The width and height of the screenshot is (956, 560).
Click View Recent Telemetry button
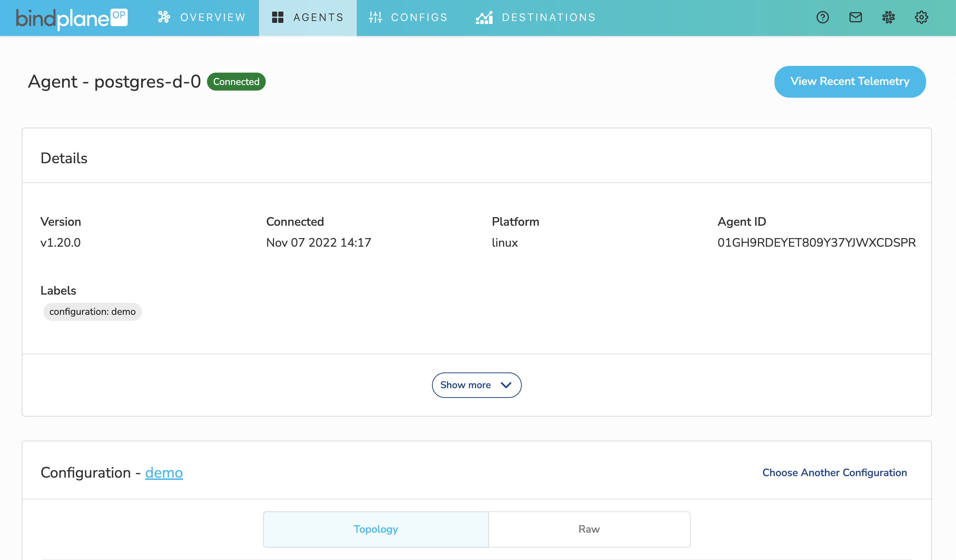[850, 82]
